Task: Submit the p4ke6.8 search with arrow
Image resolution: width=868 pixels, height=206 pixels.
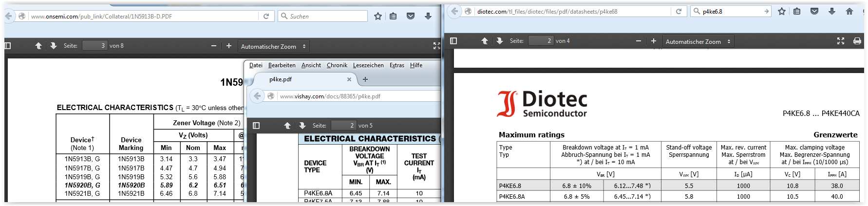Action: coord(766,11)
